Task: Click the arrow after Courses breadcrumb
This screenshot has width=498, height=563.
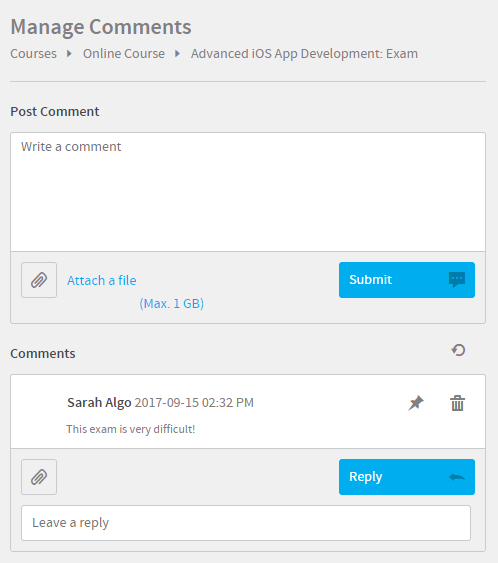Action: point(70,54)
